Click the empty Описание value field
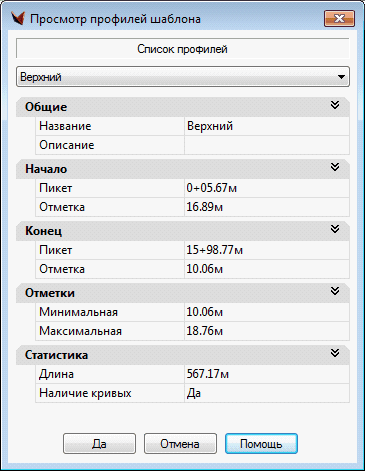 pos(267,145)
